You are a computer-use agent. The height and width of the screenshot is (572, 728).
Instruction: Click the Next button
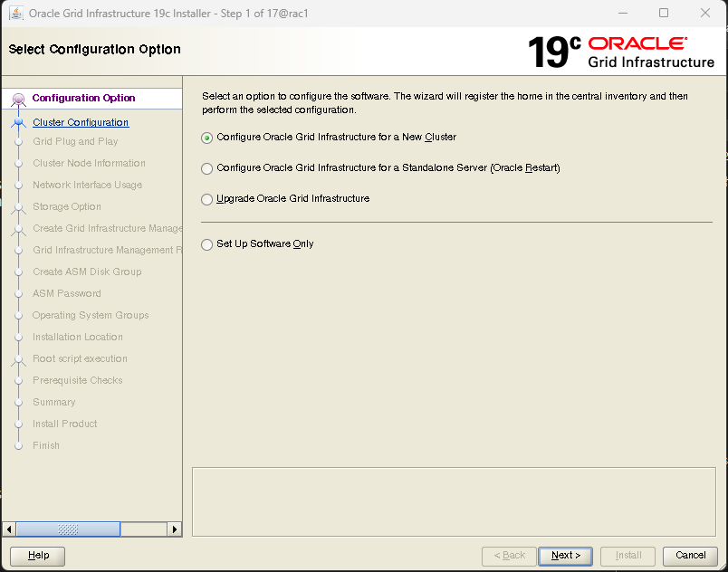pyautogui.click(x=566, y=556)
